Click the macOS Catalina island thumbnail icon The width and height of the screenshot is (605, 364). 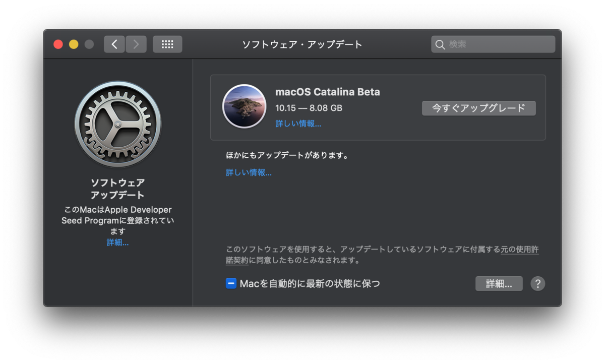[244, 106]
